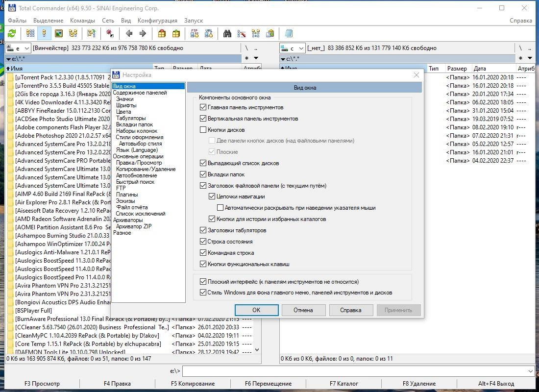Open file search with the binoculars icon
Image resolution: width=539 pixels, height=392 pixels.
coord(227,33)
